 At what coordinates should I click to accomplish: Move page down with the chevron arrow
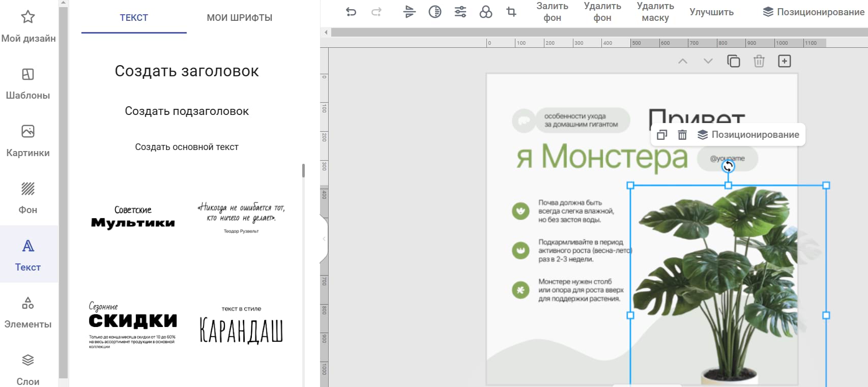[708, 61]
